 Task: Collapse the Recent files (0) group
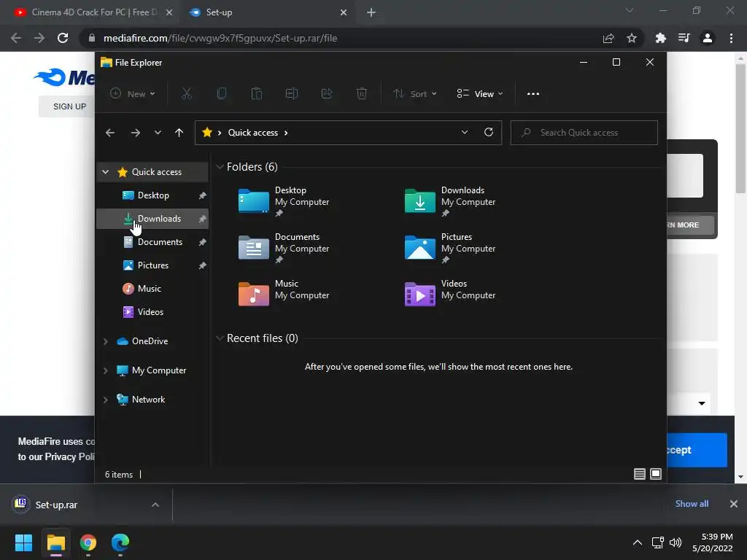(220, 338)
